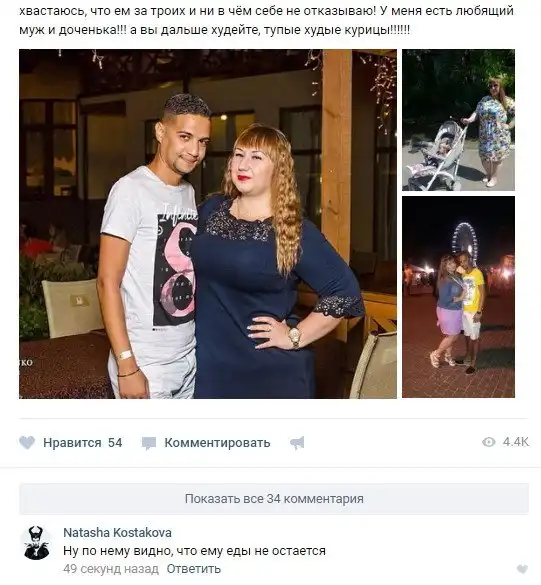Open Natasha Kostakova's avatar picture

[x=36, y=542]
